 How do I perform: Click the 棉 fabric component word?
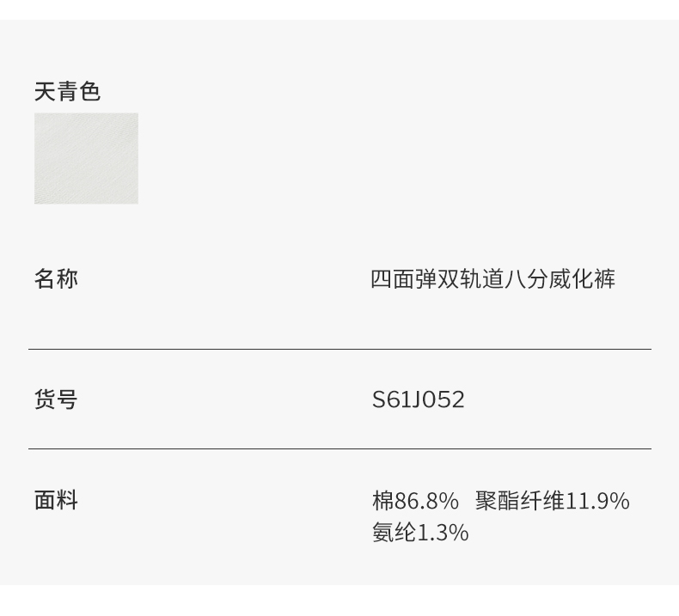pyautogui.click(x=382, y=500)
